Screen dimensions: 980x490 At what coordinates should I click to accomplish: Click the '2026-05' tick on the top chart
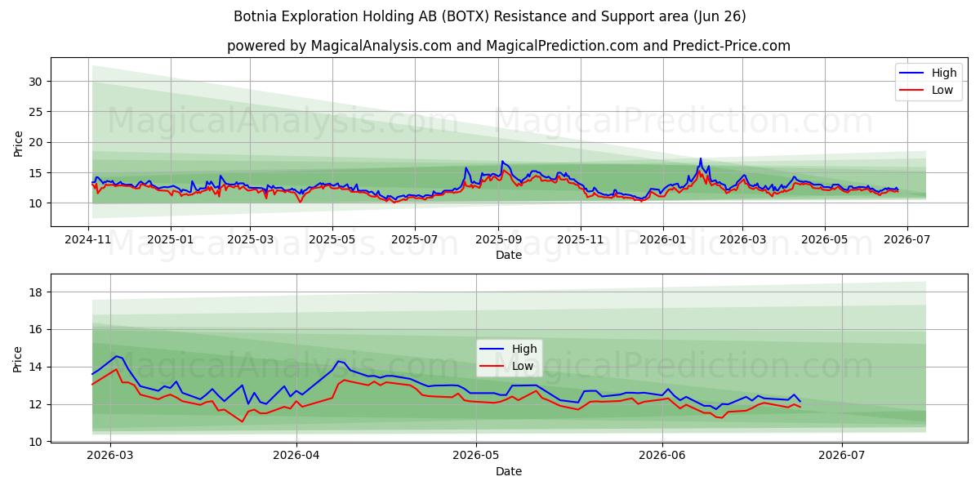pos(824,241)
